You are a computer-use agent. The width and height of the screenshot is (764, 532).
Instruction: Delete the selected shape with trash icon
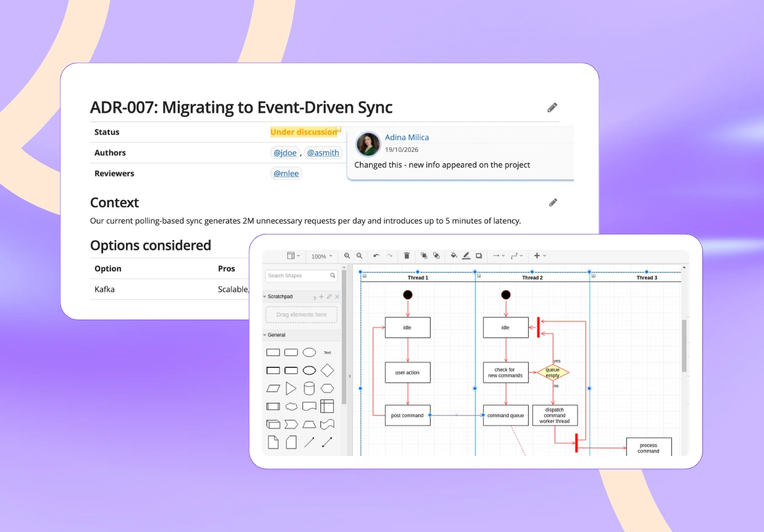(407, 256)
